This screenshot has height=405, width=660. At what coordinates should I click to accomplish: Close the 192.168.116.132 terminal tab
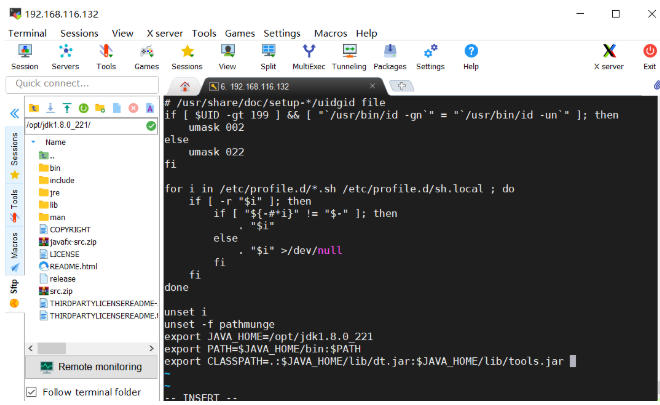pyautogui.click(x=373, y=86)
